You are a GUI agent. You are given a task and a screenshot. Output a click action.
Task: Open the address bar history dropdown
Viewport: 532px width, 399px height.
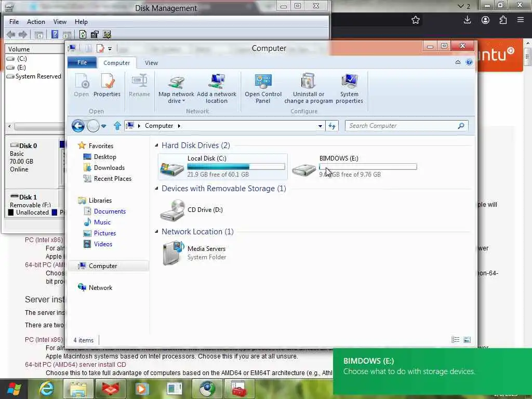coord(320,126)
